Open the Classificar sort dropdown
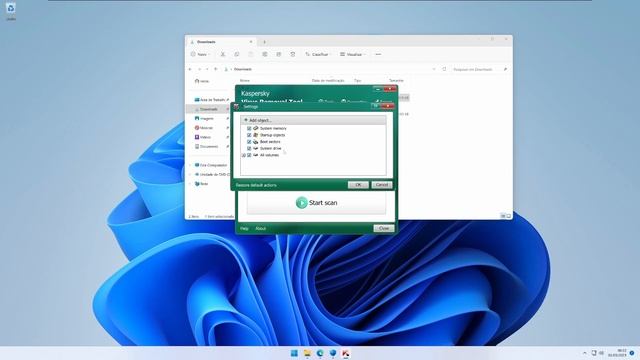The image size is (640, 360). point(318,54)
